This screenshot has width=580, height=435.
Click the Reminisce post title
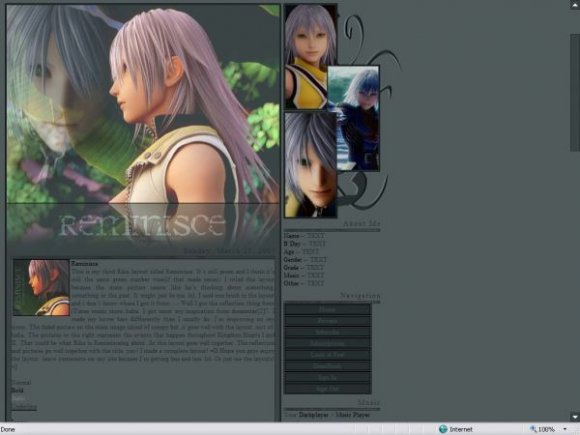(x=85, y=264)
